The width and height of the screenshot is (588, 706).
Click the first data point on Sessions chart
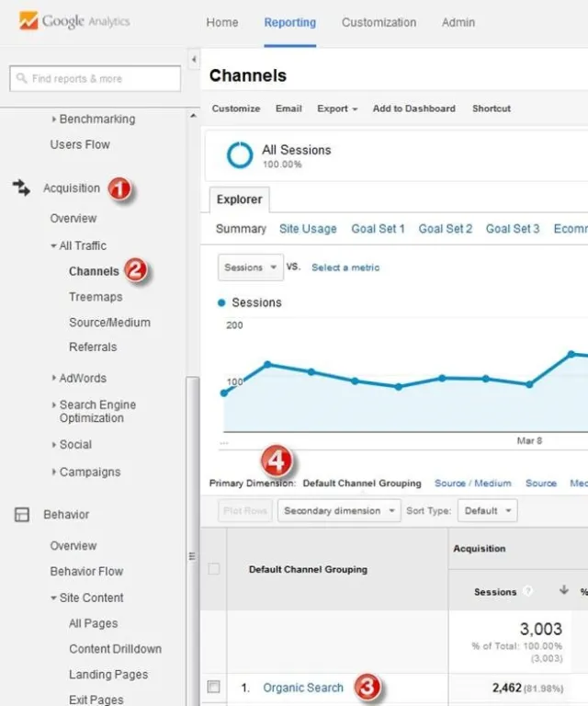click(224, 393)
